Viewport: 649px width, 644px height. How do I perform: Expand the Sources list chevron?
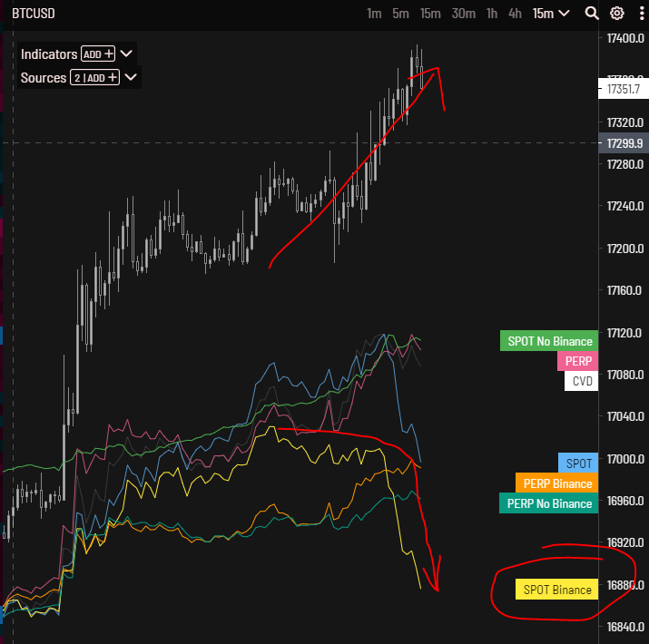[131, 77]
